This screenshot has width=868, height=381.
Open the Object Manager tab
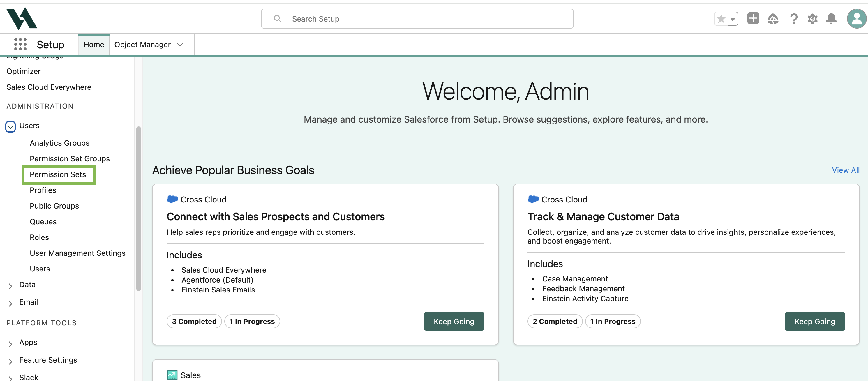142,45
